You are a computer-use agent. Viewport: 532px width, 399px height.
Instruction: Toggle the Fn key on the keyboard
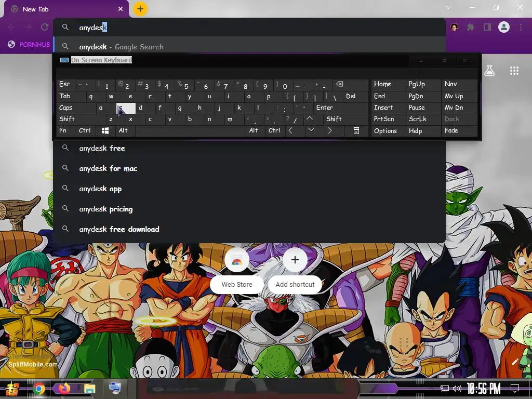click(x=66, y=130)
